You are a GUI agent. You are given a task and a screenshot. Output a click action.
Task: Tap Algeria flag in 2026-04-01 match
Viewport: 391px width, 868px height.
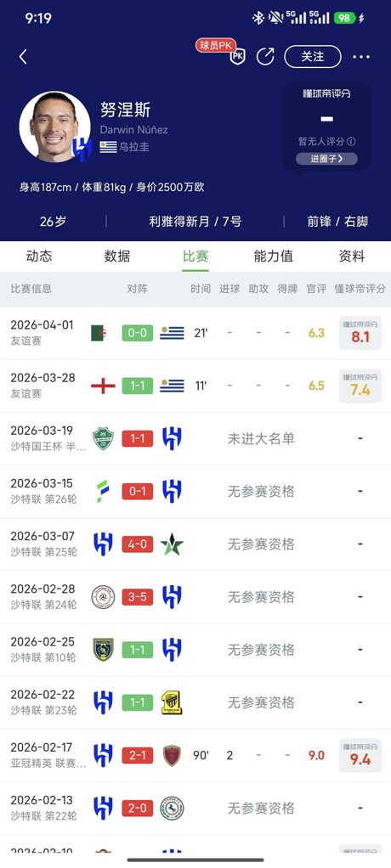[x=99, y=333]
